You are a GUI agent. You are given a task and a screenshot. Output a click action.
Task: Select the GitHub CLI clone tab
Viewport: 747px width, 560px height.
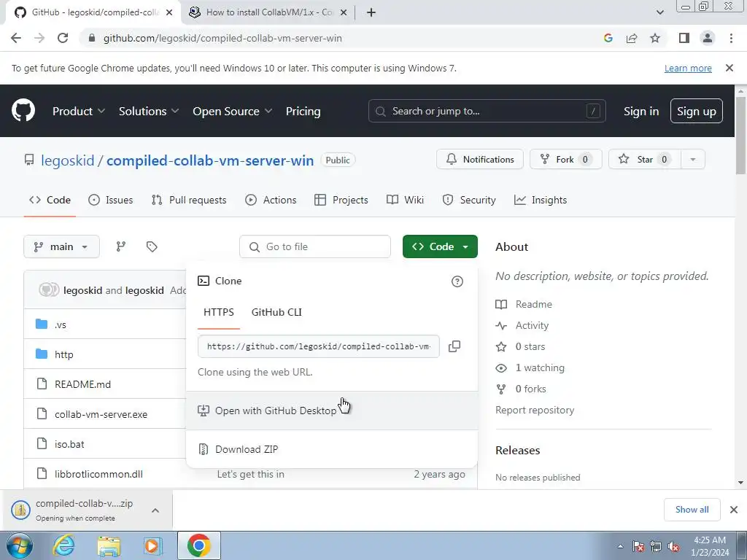coord(276,312)
